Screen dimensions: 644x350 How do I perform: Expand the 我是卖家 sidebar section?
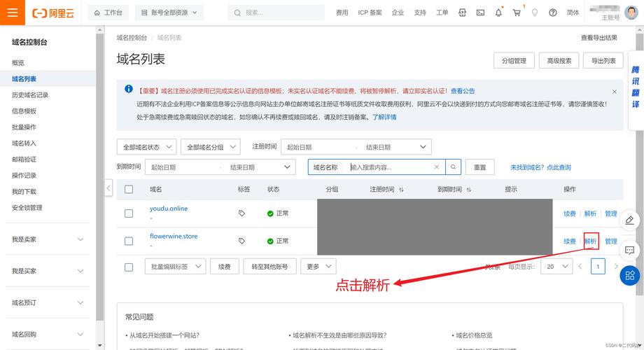pos(48,239)
